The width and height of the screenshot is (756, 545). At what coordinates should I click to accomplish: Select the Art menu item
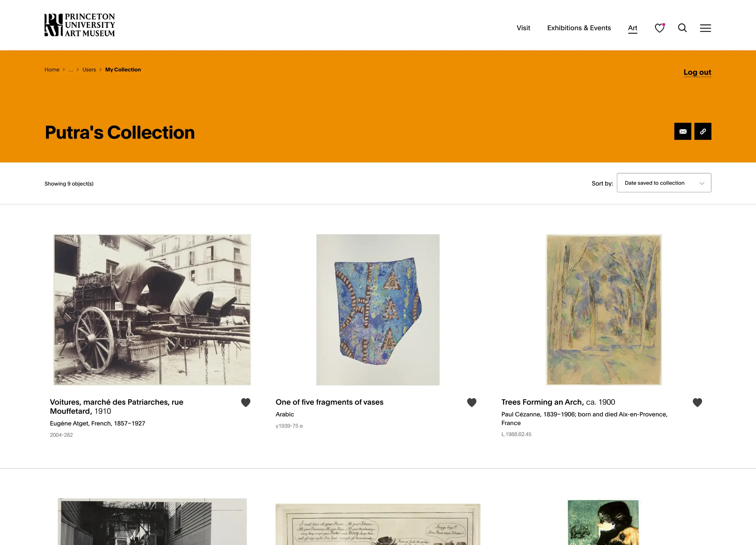pyautogui.click(x=632, y=28)
